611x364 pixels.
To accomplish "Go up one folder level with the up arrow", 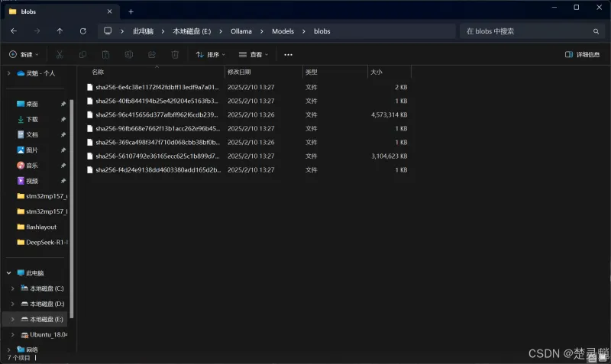I will click(60, 31).
